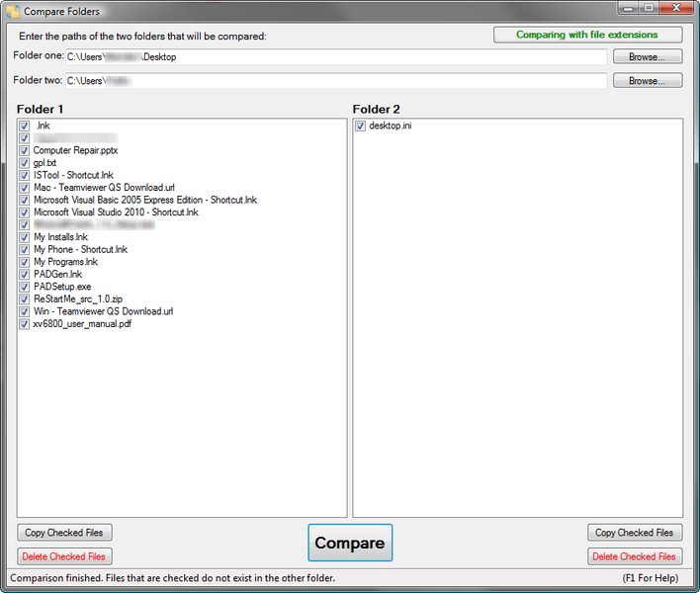
Task: Select the 'gpl.txt' file name
Action: [44, 163]
